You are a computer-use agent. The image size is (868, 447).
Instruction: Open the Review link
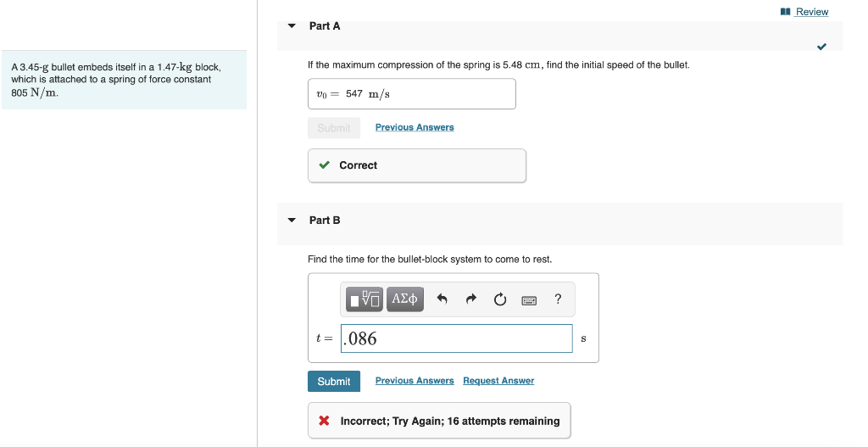coord(811,12)
